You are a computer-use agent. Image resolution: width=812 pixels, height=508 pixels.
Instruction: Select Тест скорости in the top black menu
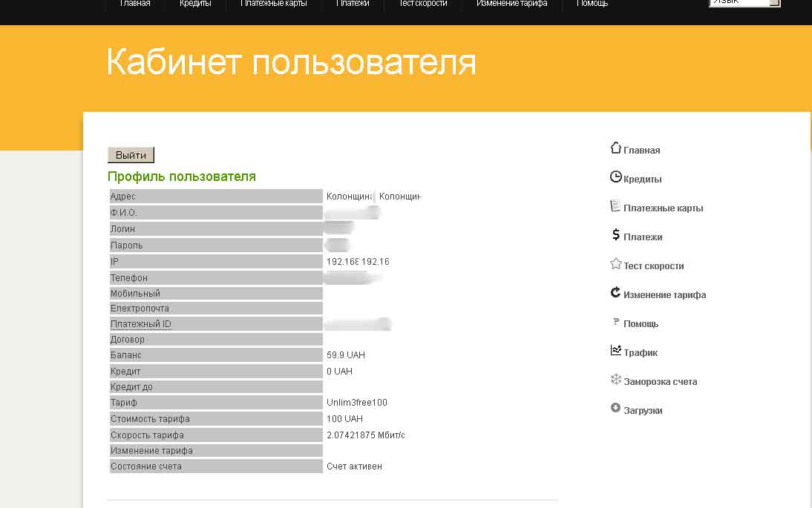coord(422,4)
